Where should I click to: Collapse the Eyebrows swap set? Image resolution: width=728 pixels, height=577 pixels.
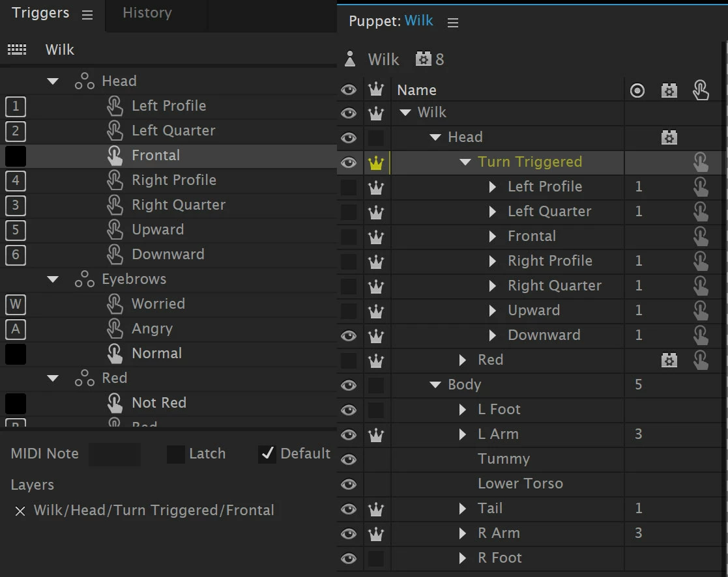coord(53,279)
